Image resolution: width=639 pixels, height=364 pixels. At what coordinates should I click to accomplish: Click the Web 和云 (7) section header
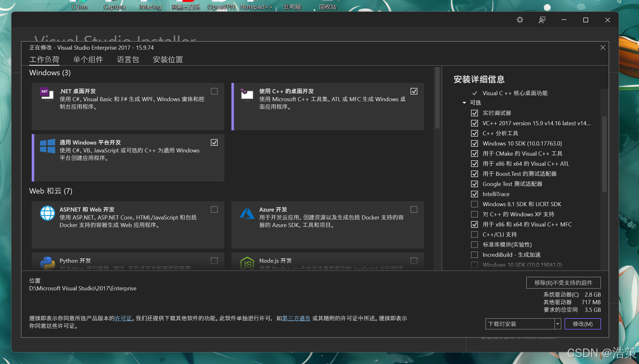51,191
